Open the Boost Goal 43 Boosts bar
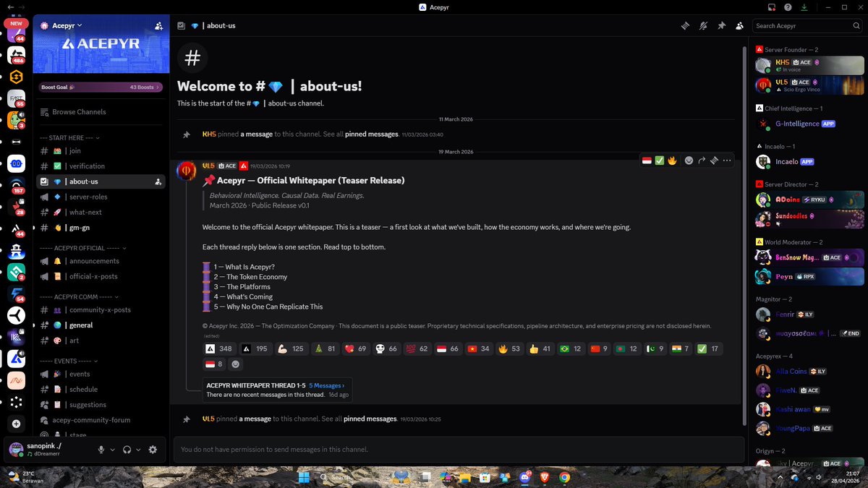Screen dimensions: 868x488 click(x=101, y=87)
